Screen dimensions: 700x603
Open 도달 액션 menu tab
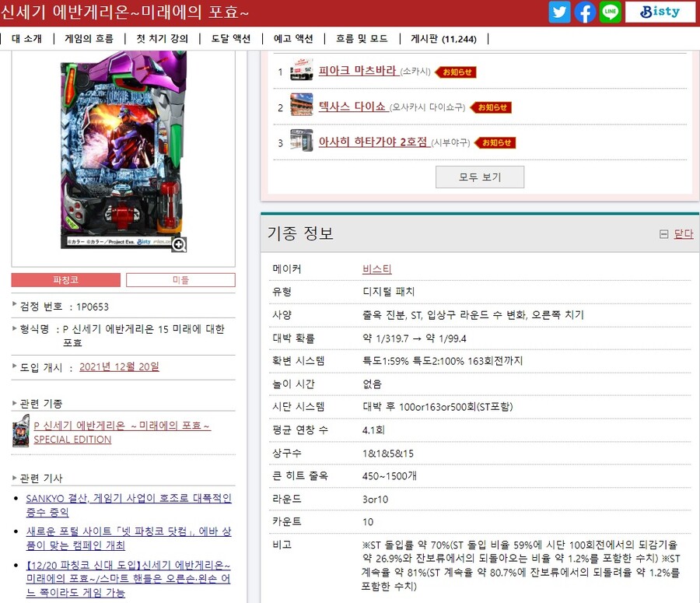coord(231,39)
